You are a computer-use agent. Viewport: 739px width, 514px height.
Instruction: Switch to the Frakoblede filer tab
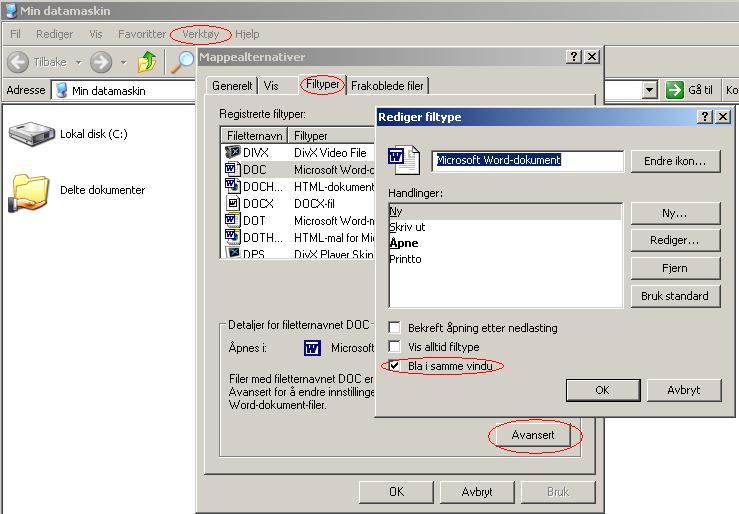(x=387, y=86)
